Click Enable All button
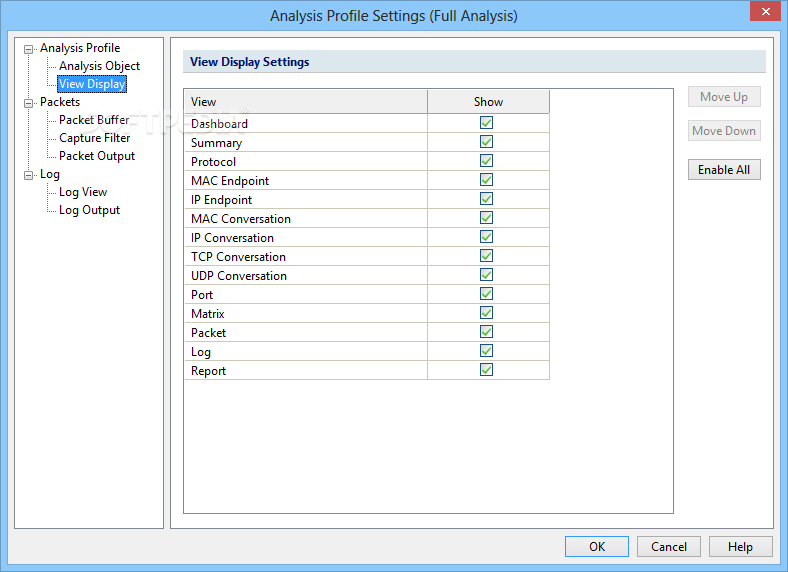Image resolution: width=788 pixels, height=572 pixels. pyautogui.click(x=724, y=170)
